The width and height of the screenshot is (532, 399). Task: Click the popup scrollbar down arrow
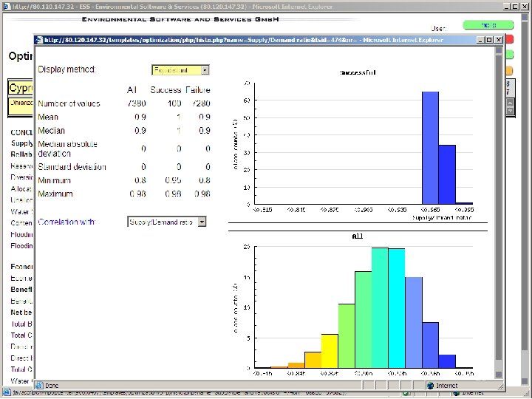click(499, 374)
